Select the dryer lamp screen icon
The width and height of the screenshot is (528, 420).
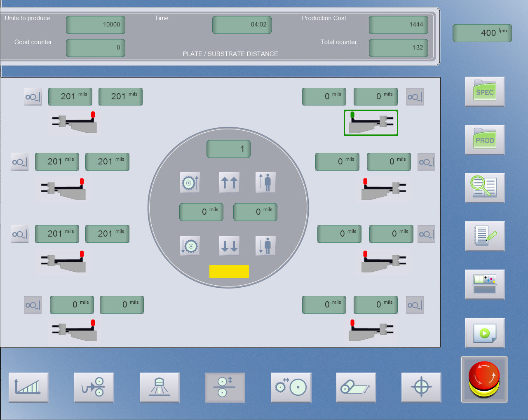(x=160, y=387)
